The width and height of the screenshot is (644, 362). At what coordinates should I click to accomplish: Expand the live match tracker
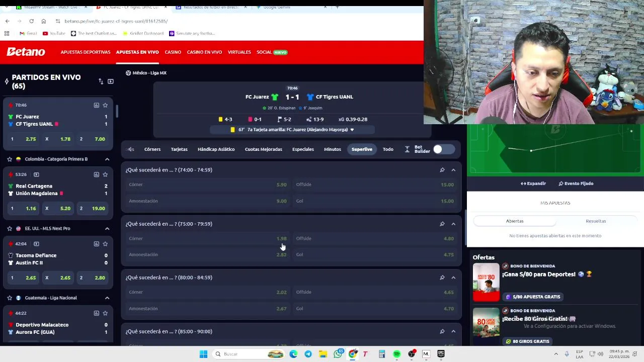tap(533, 184)
